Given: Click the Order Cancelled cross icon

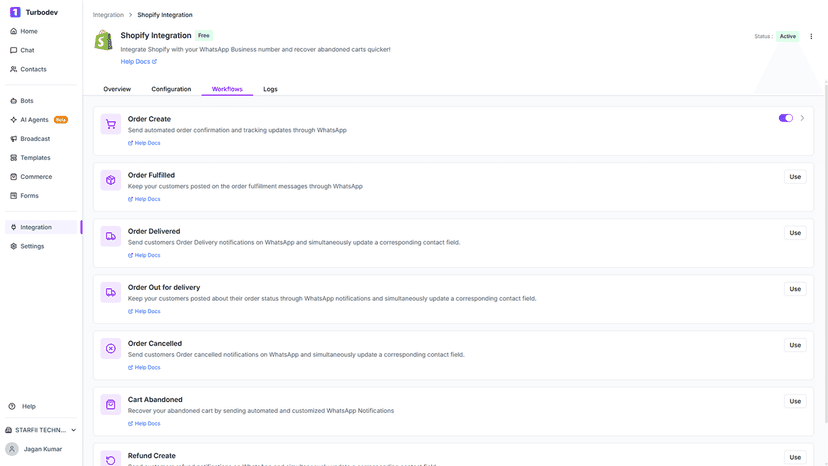Looking at the screenshot, I should [x=110, y=348].
